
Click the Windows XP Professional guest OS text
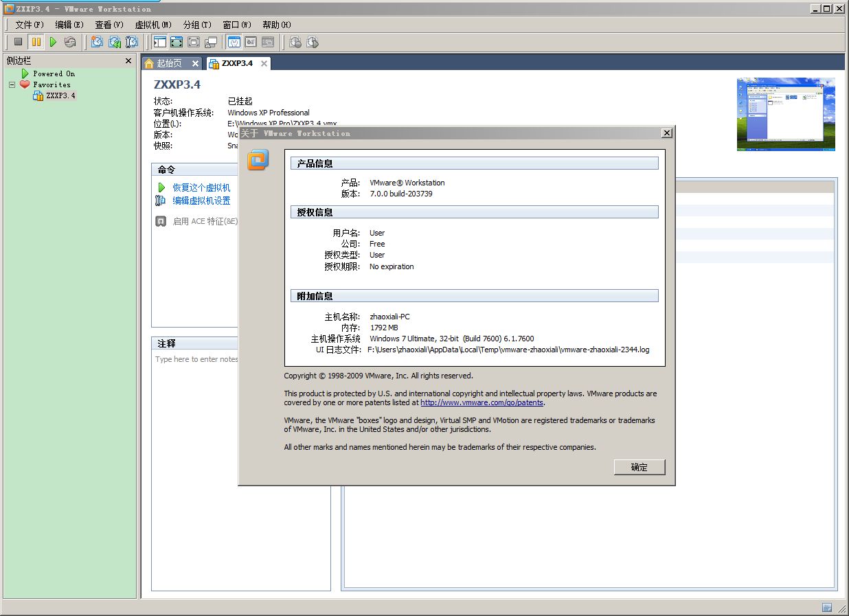click(x=269, y=113)
